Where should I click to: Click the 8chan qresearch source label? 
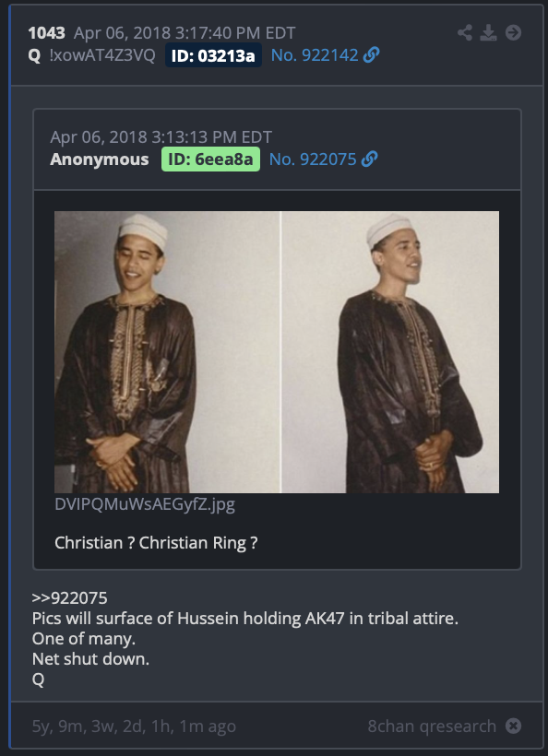click(x=432, y=726)
